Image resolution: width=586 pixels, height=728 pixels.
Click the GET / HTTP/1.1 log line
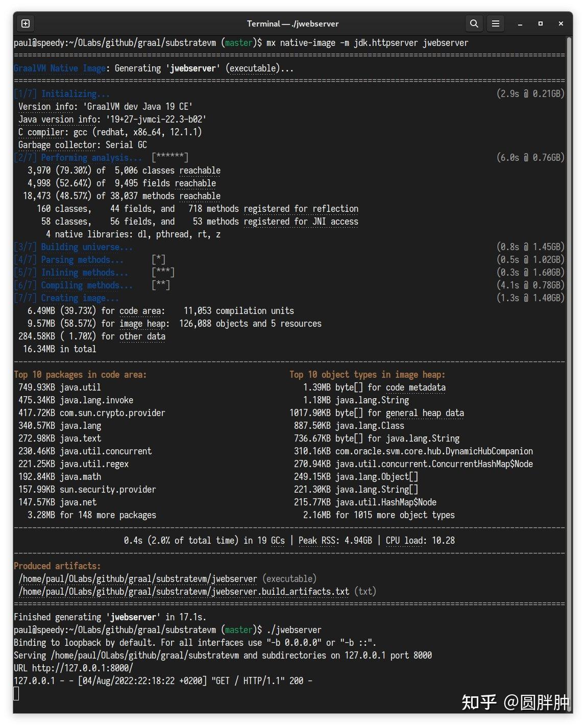point(163,681)
